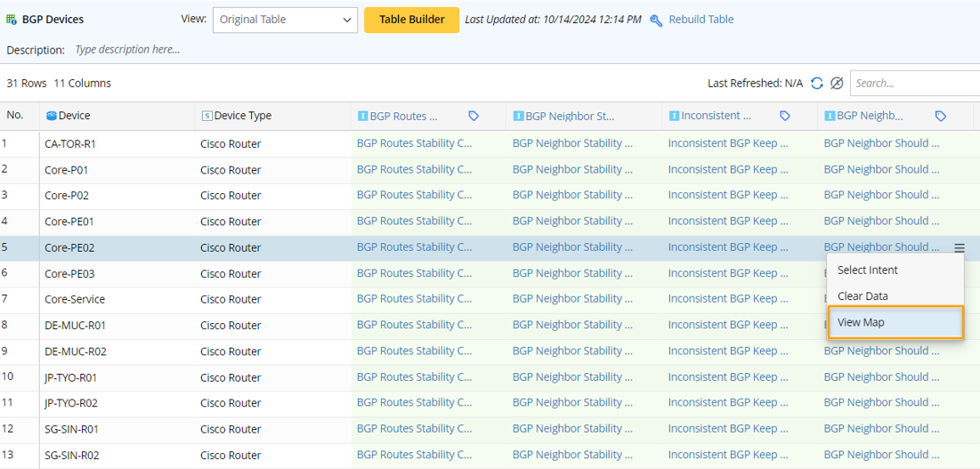The image size is (980, 469).
Task: Click the tag icon in Inconsistent column header
Action: tap(785, 116)
